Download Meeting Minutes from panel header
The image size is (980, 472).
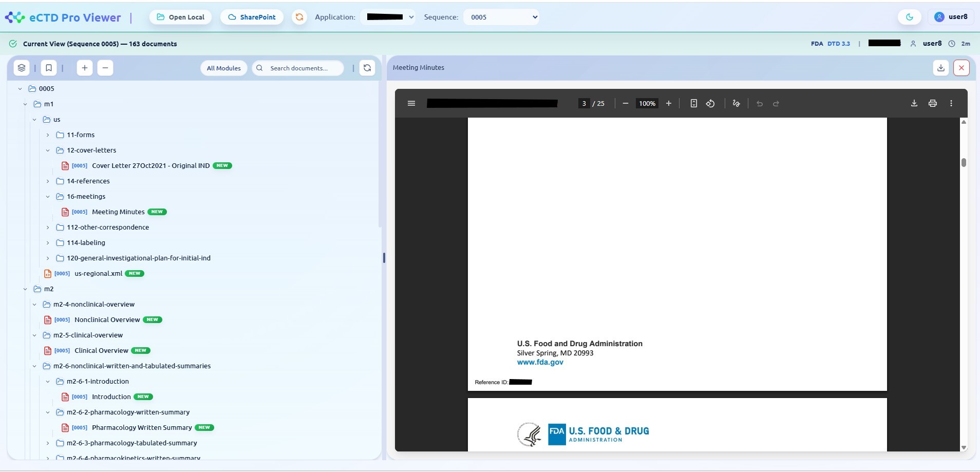pos(941,68)
